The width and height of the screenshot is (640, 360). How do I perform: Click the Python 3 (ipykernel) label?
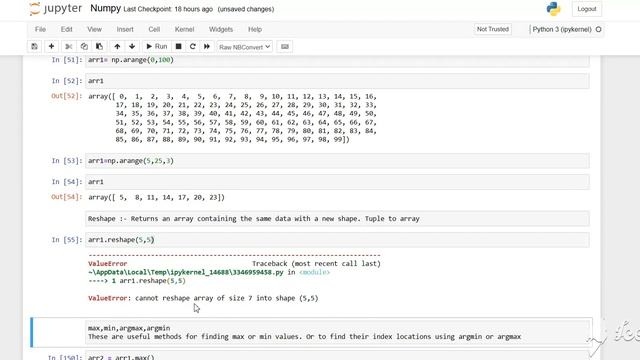(x=562, y=29)
